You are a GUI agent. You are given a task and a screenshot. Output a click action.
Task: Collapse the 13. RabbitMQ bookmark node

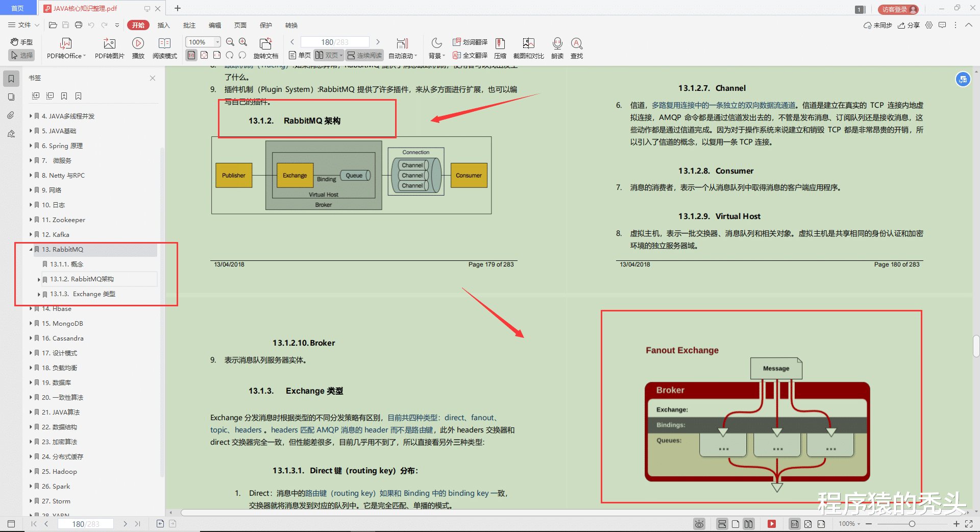click(31, 250)
